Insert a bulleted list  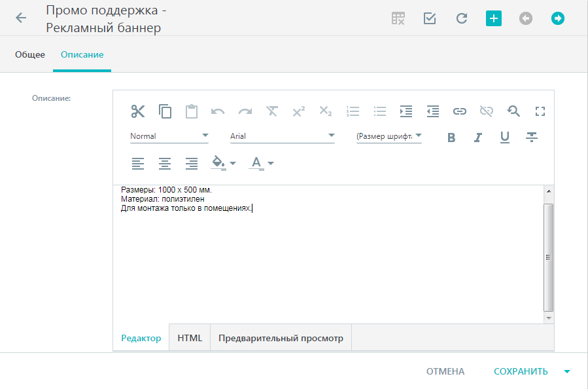[x=380, y=111]
